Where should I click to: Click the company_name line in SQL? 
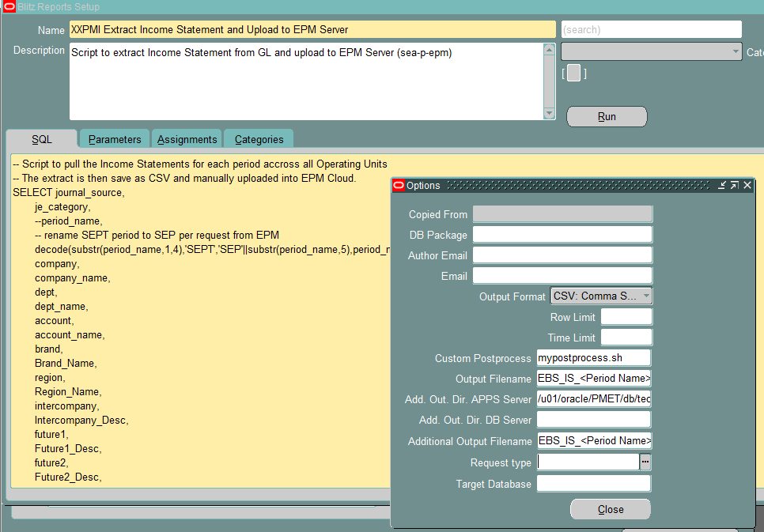coord(73,277)
